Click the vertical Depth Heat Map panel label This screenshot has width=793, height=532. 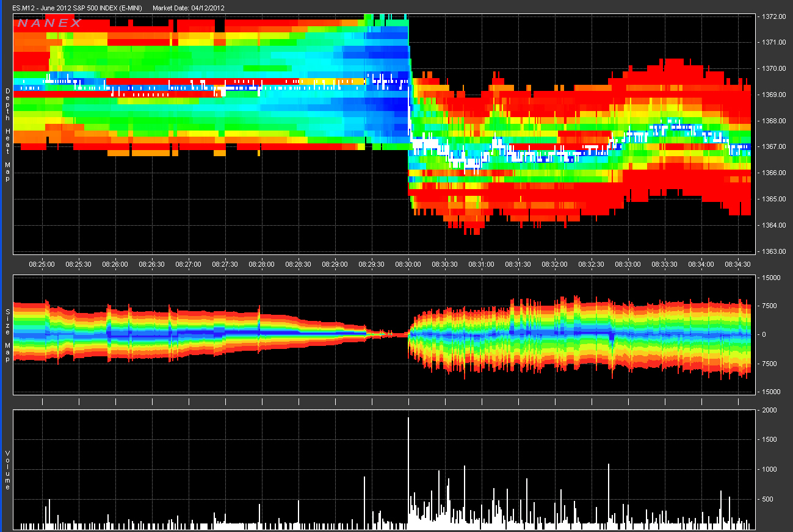point(8,135)
